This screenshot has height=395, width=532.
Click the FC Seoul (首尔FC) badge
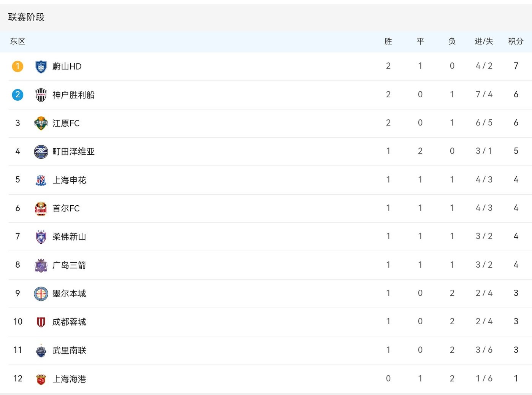[x=41, y=208]
